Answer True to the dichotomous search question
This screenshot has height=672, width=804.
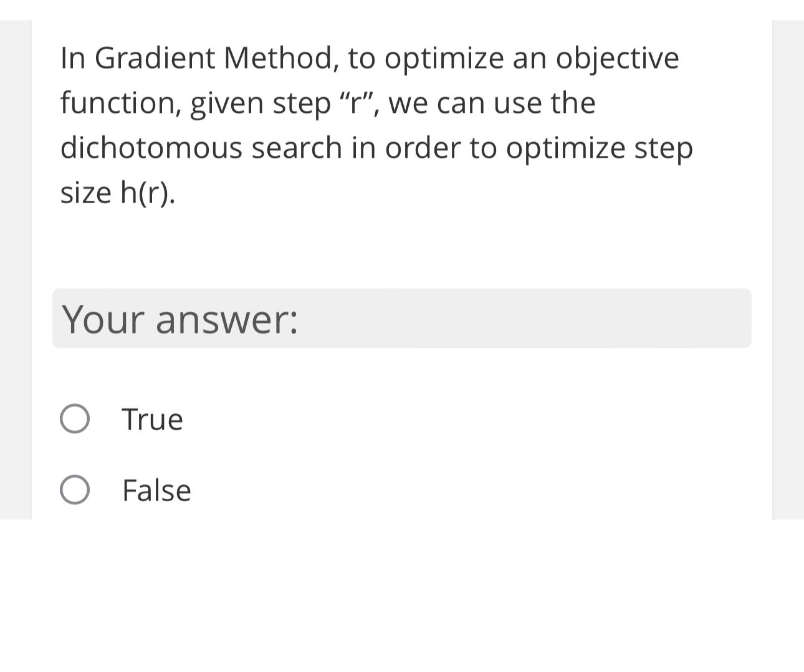coord(75,419)
